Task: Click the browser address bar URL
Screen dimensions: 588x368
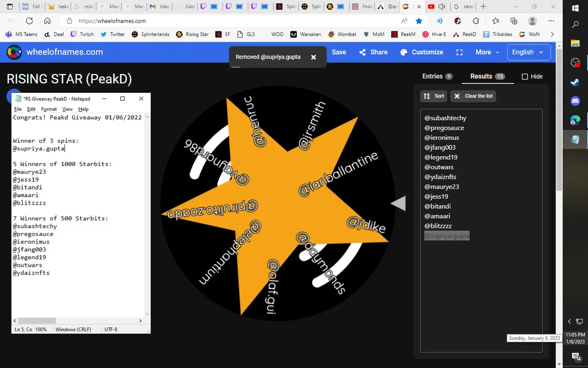Action: pos(112,21)
